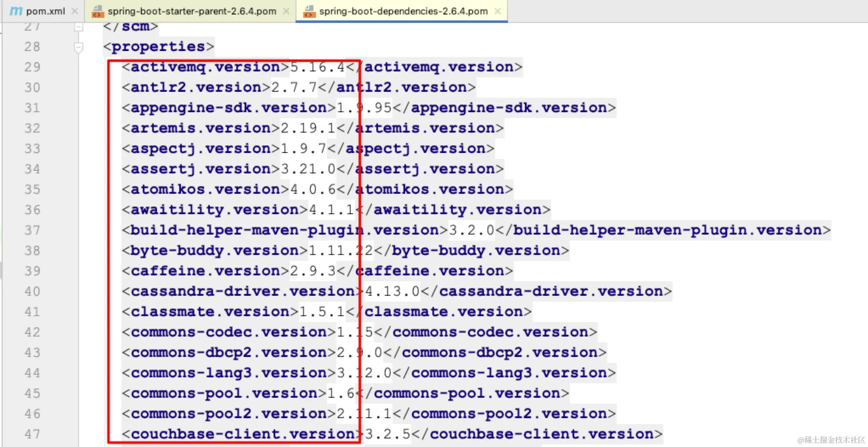Click the activemq.version closing tag

pos(434,67)
